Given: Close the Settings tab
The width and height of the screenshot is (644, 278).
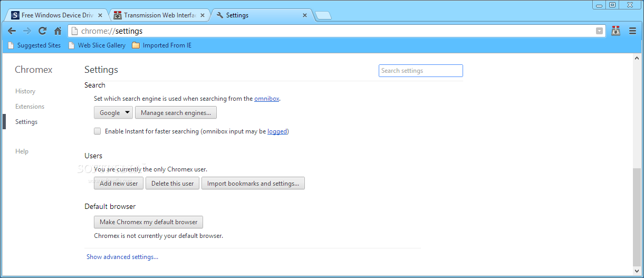Looking at the screenshot, I should coord(304,15).
